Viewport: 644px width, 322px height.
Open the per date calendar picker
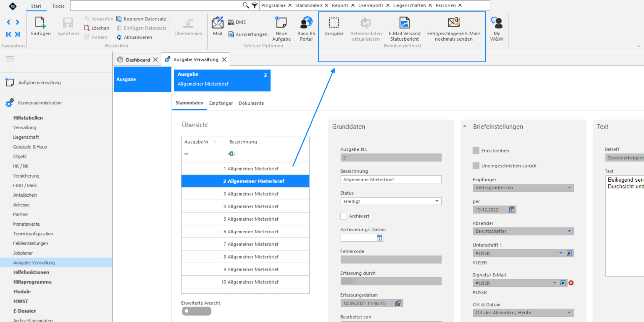point(512,210)
